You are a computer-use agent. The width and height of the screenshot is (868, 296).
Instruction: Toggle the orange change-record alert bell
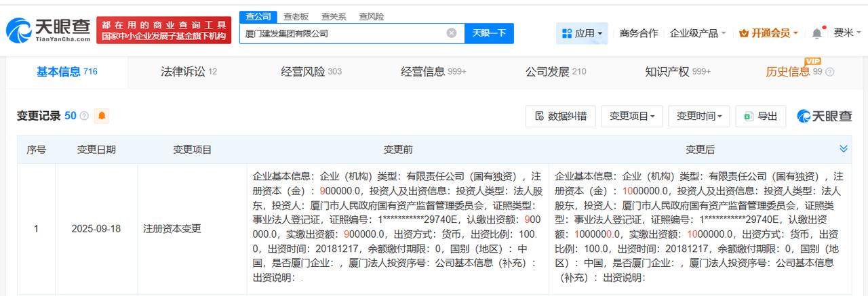tap(102, 116)
